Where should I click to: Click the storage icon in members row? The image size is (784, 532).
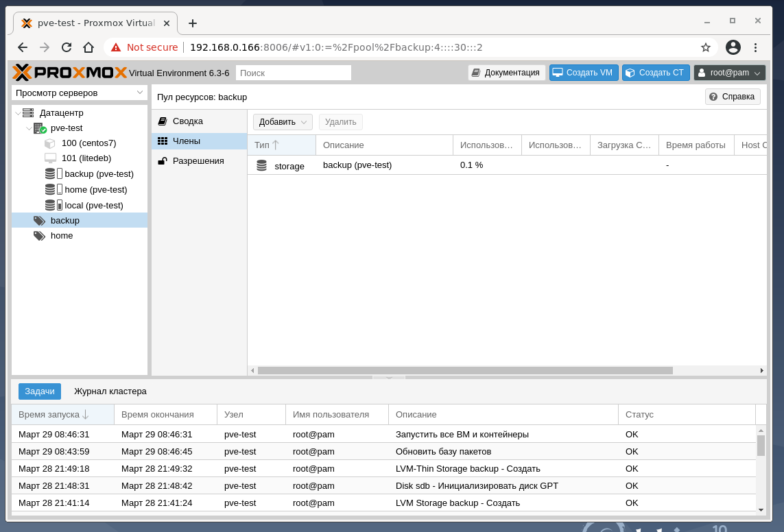tap(261, 165)
